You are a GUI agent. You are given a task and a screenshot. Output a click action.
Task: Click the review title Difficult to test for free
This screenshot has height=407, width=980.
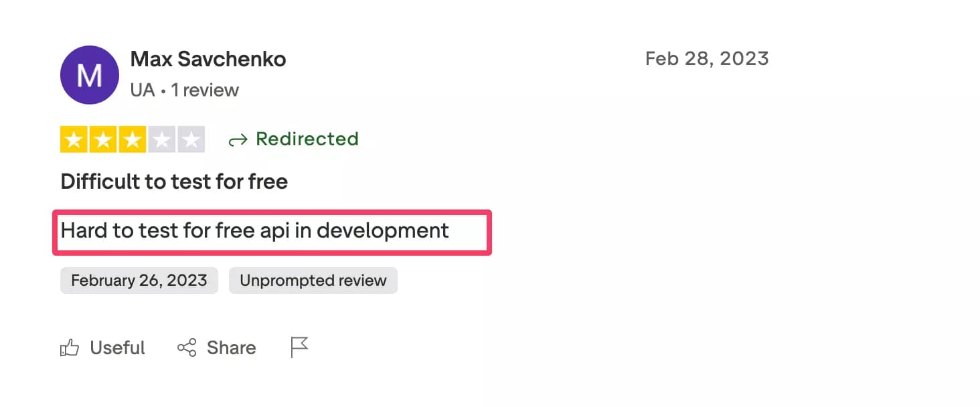(173, 181)
